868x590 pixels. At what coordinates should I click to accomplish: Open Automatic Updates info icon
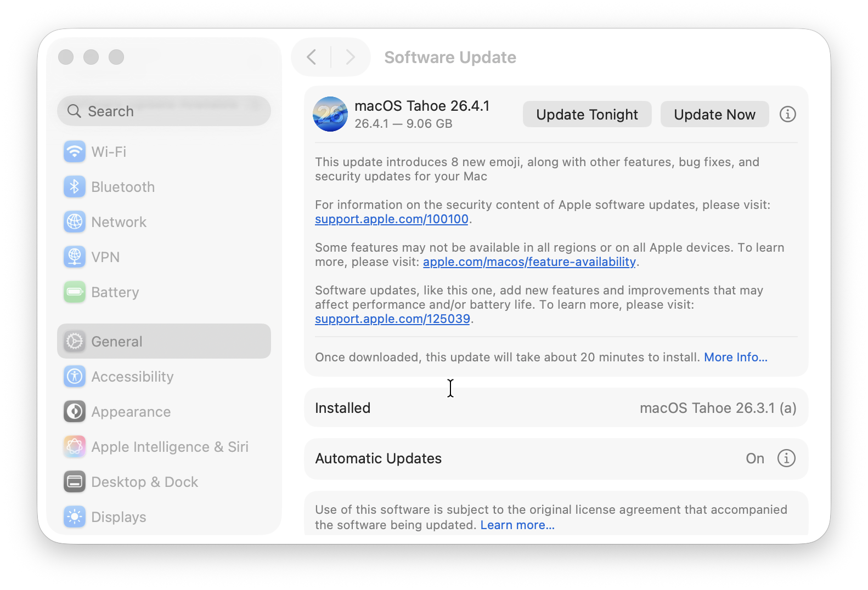point(786,458)
